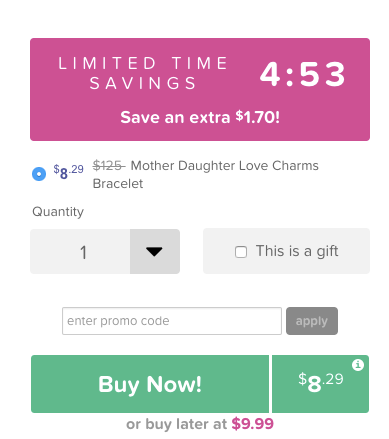This screenshot has width=389, height=439.
Task: Click the pink $9.99 later price
Action: pos(253,424)
